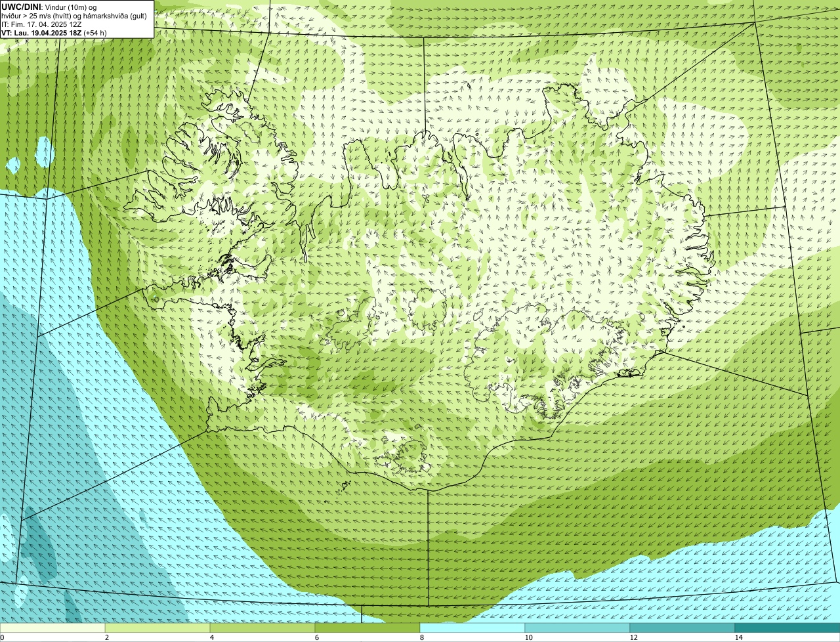Click the 8–10 m/s light cyan legend segment

point(472,628)
